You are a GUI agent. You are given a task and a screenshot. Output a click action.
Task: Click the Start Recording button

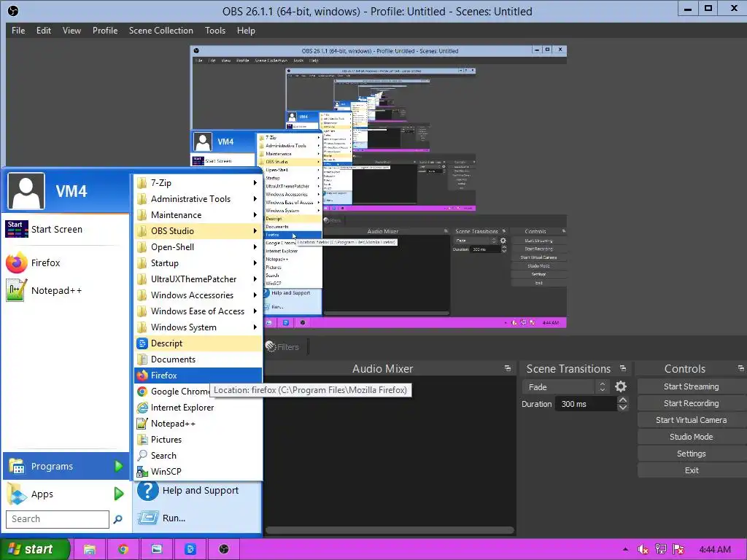click(692, 403)
